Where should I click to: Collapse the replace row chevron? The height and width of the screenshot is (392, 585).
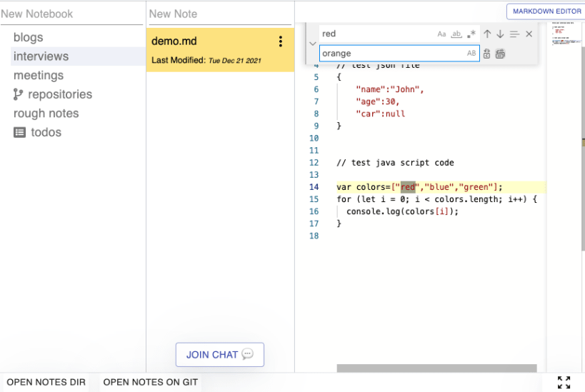click(313, 44)
